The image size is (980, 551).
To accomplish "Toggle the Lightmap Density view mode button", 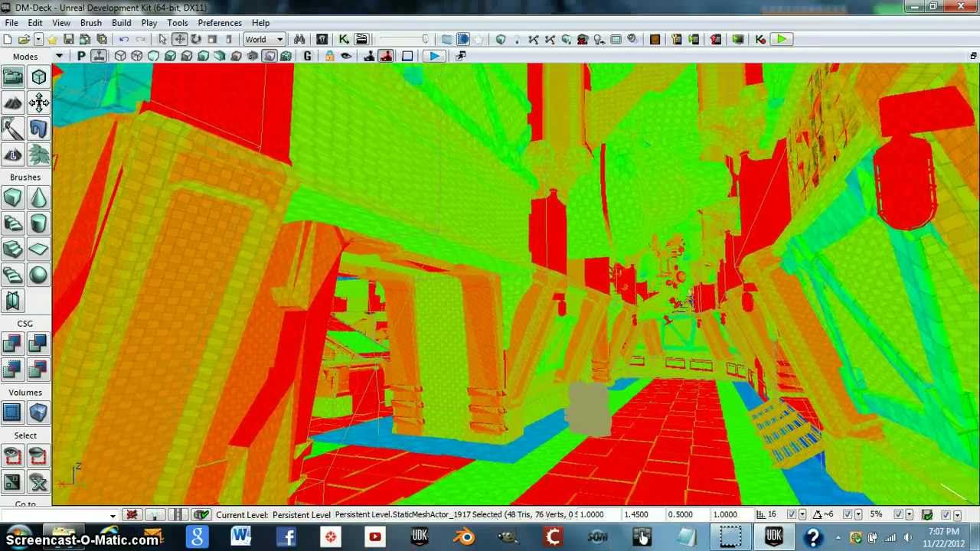I will (269, 56).
